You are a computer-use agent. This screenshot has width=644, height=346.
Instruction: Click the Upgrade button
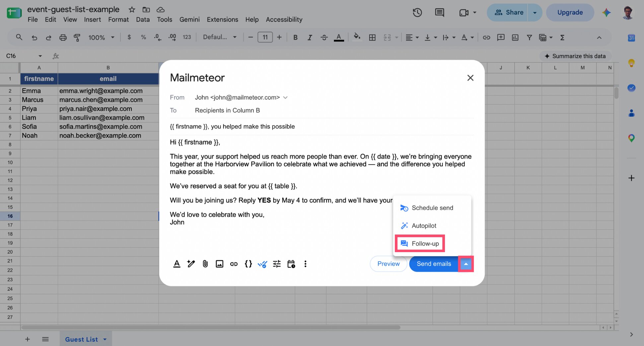[x=570, y=12]
